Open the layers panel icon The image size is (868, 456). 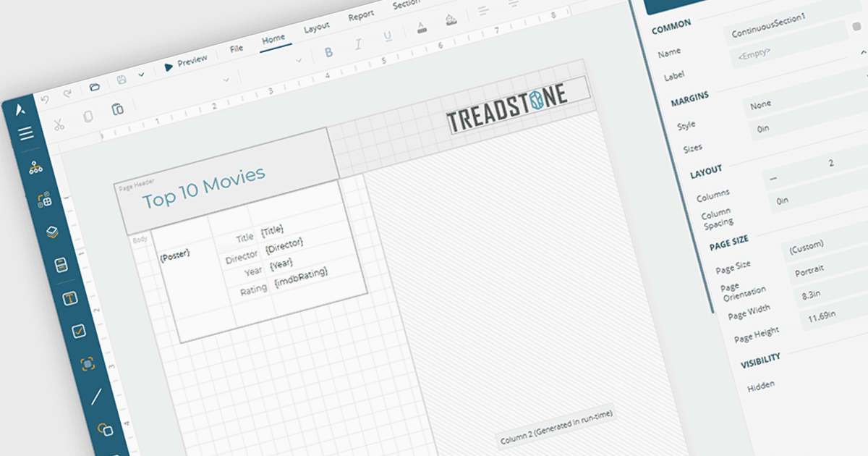(53, 232)
